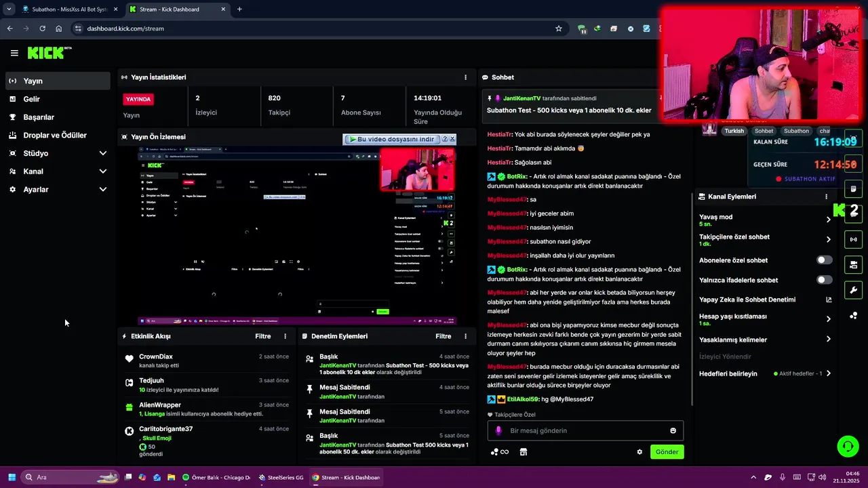Expand the Stüdyo sidebar menu
868x488 pixels.
[58, 153]
